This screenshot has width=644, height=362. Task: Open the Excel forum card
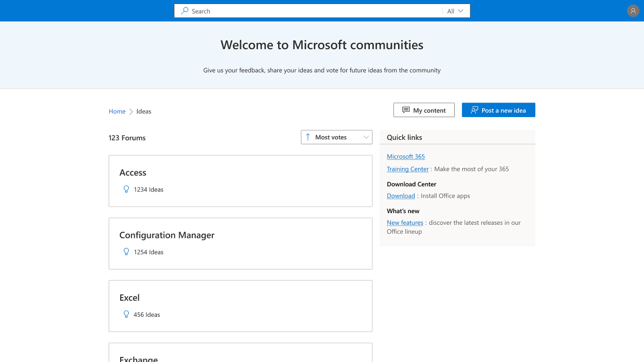(240, 306)
